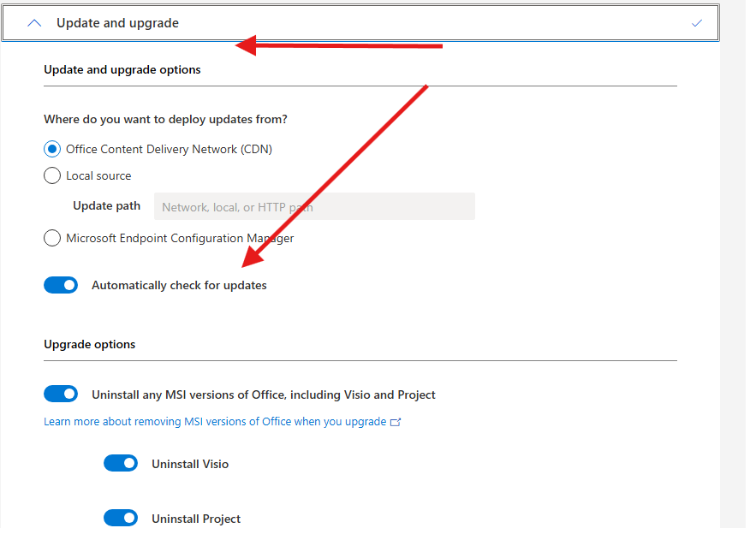Image resolution: width=756 pixels, height=534 pixels.
Task: Choose the Local source radio button
Action: pyautogui.click(x=52, y=175)
